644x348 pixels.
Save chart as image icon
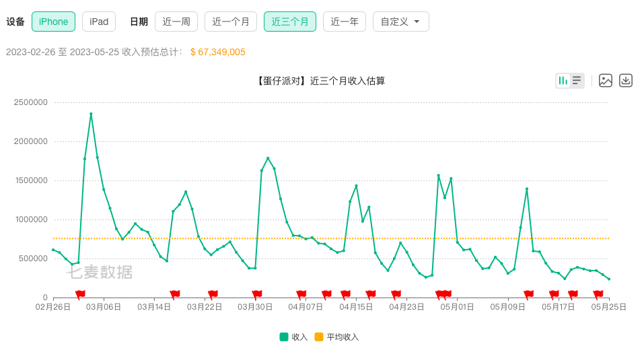[606, 81]
